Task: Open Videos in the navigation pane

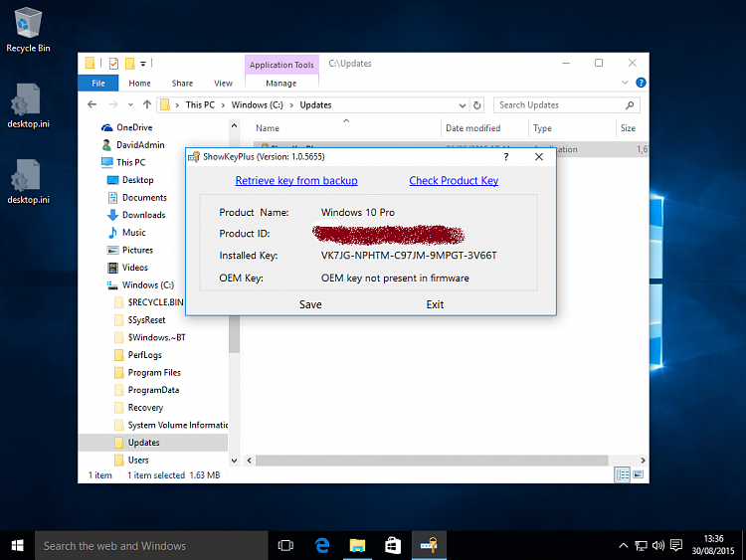Action: tap(128, 268)
